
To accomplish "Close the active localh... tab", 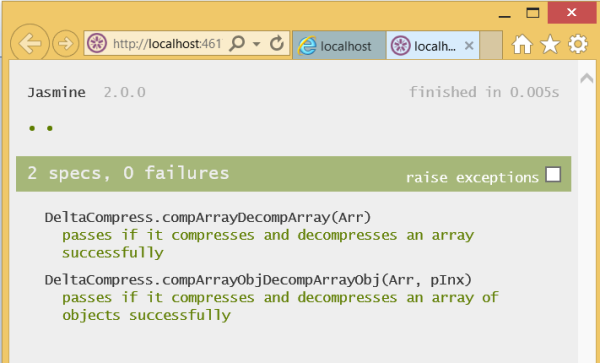I will point(469,46).
